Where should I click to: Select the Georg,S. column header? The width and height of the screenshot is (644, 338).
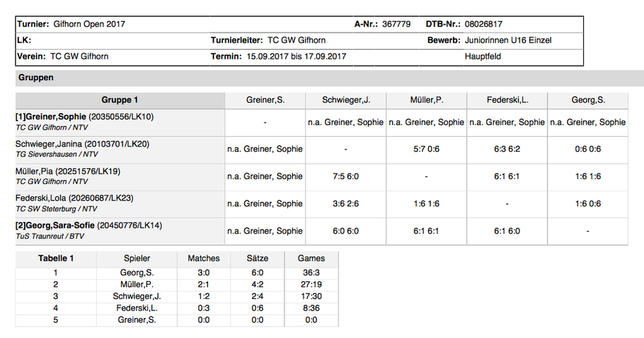(x=587, y=100)
